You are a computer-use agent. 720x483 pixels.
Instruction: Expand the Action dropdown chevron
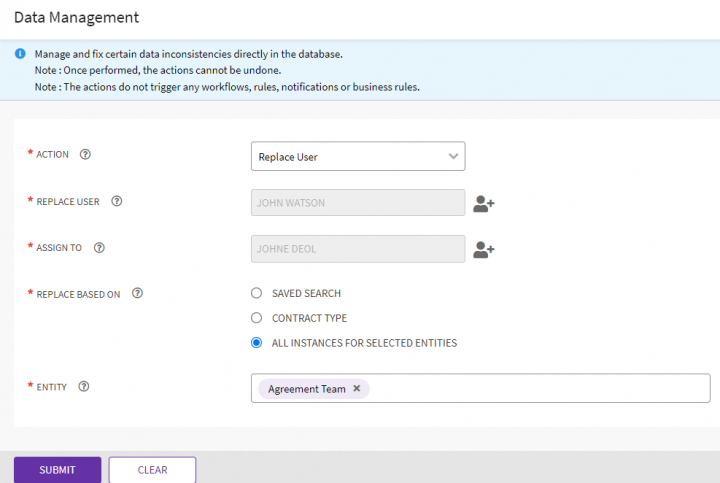(453, 156)
